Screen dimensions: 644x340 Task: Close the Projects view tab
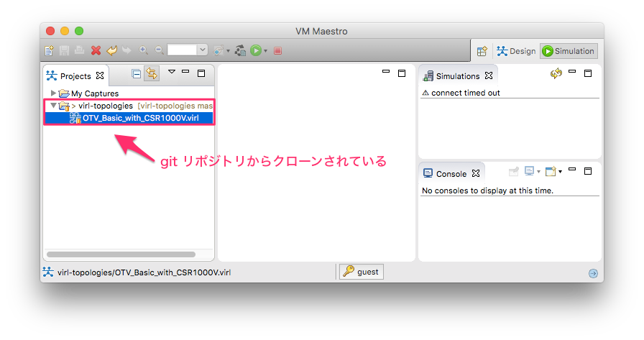[100, 75]
